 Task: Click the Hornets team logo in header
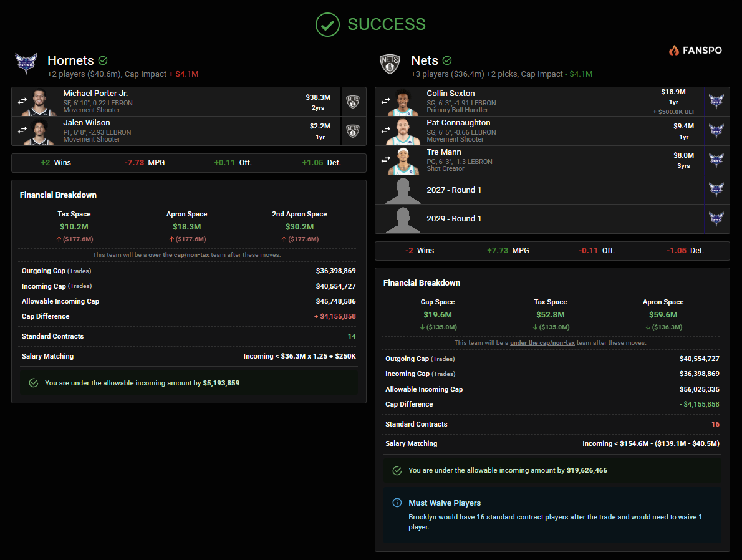[x=26, y=63]
